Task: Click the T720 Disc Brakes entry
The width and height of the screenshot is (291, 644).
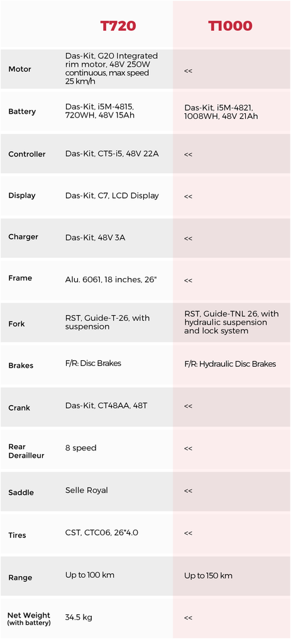Action: point(93,364)
